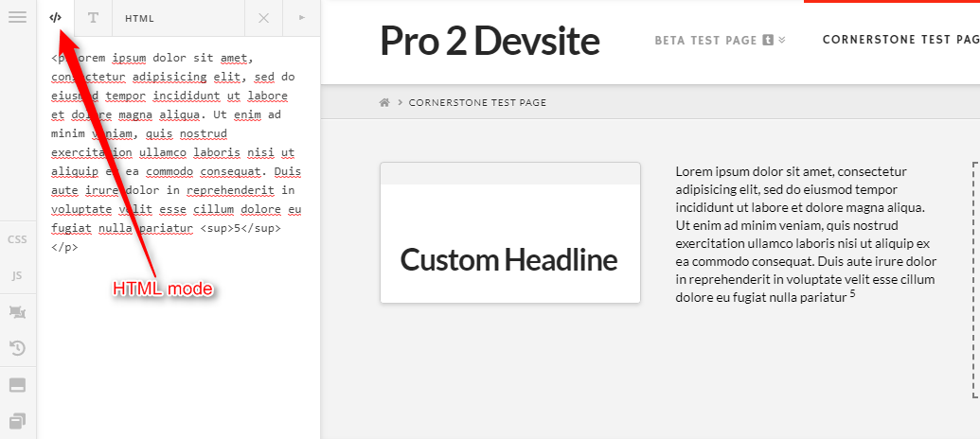Expand the Beta Test Page dropdown chevron
The width and height of the screenshot is (980, 439).
pyautogui.click(x=782, y=40)
